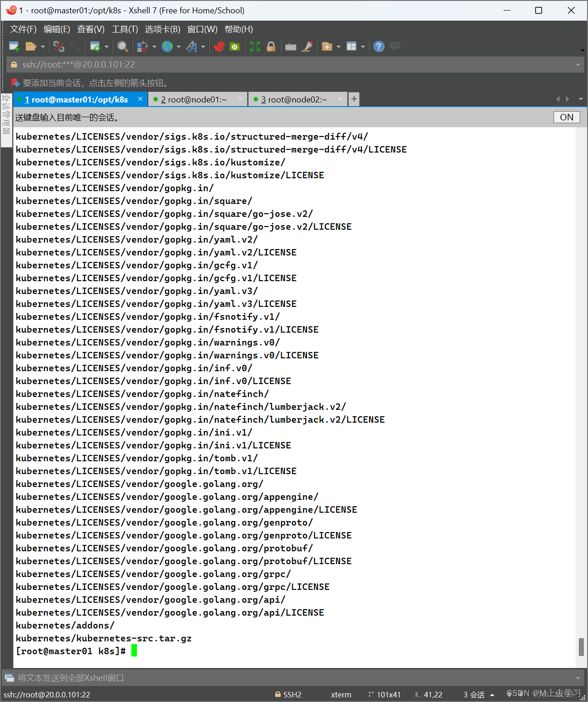
Task: Open the 帮助(H) menu
Action: 239,29
